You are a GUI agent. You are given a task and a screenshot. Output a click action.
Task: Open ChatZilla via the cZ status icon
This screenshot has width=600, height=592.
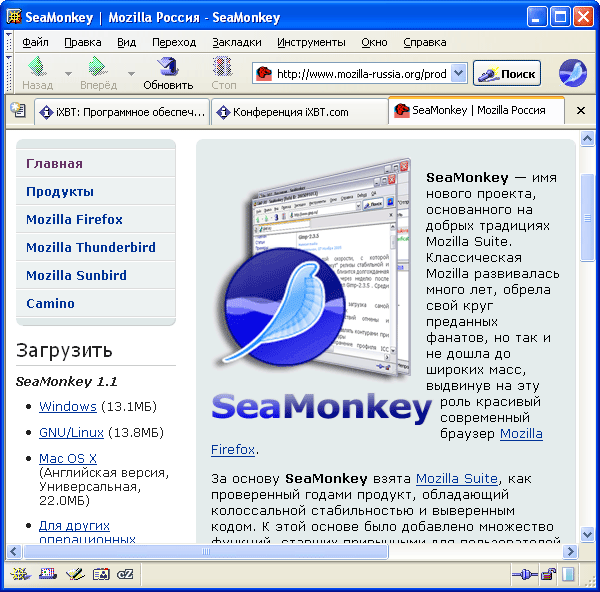125,574
